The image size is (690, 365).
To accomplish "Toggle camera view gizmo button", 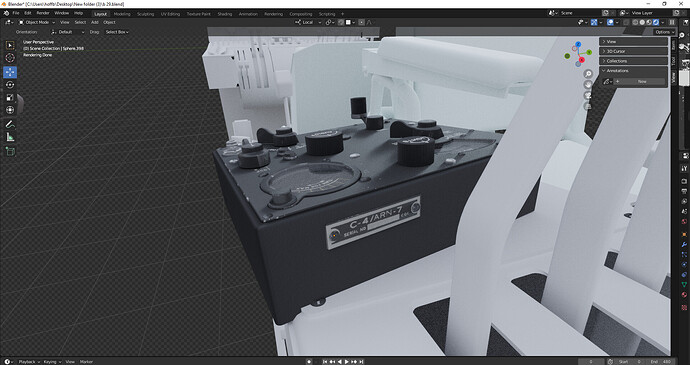I will (x=588, y=95).
